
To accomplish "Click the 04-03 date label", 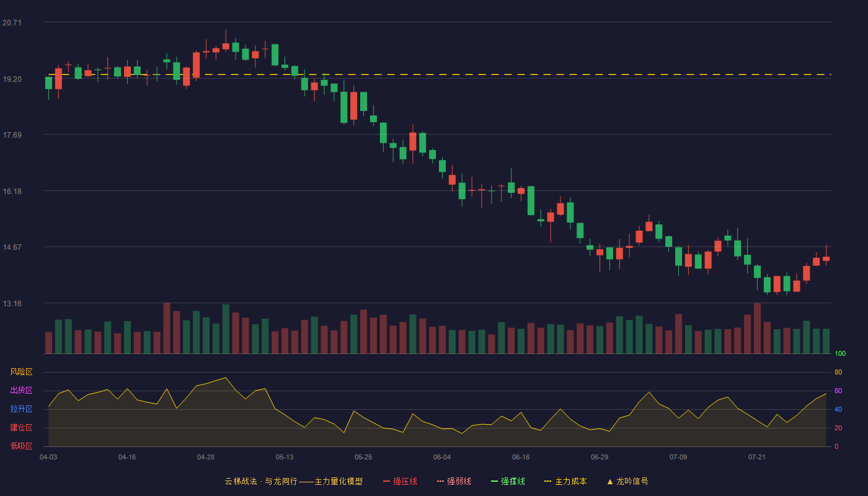I will click(48, 457).
